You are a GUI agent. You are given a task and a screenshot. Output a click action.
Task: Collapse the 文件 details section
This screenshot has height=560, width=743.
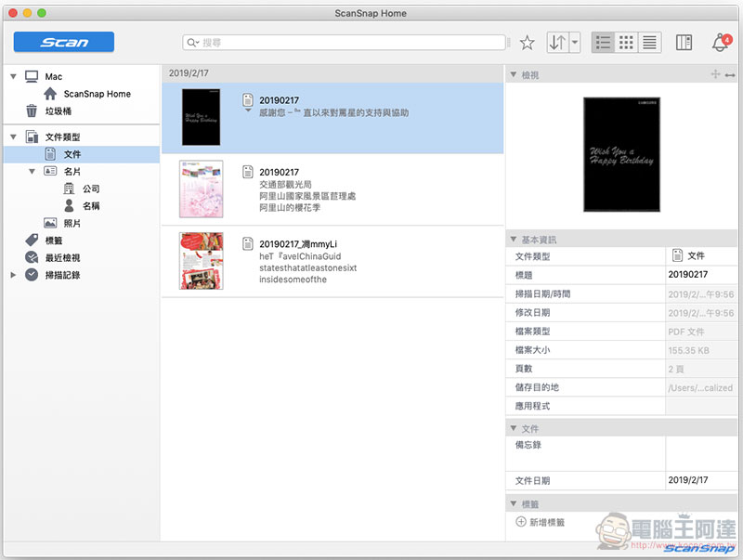514,428
